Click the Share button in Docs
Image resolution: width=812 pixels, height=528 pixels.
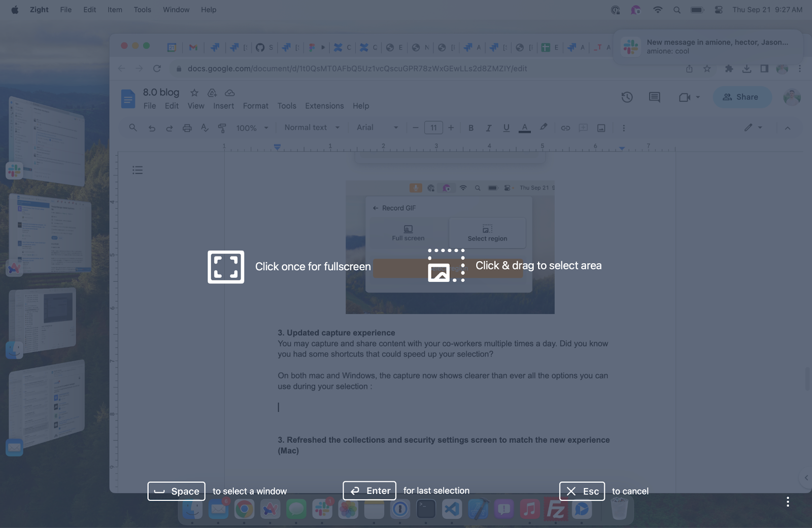point(742,97)
